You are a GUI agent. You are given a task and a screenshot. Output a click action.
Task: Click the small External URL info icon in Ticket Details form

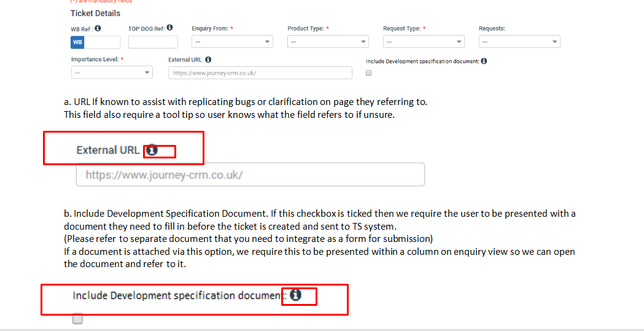(208, 60)
